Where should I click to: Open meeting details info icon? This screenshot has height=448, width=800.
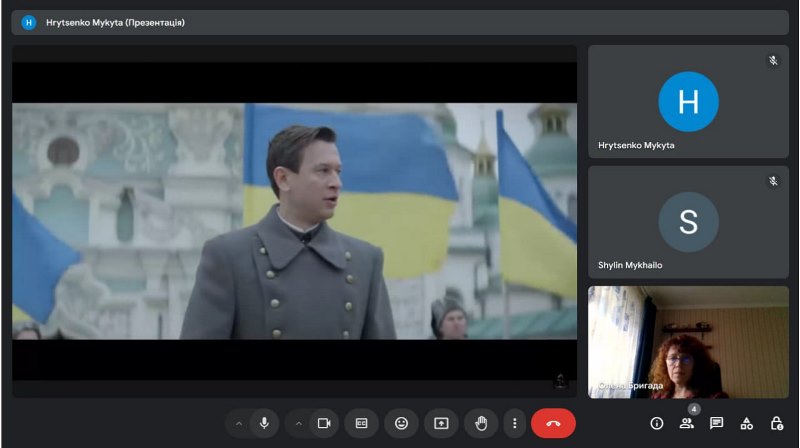tap(657, 424)
